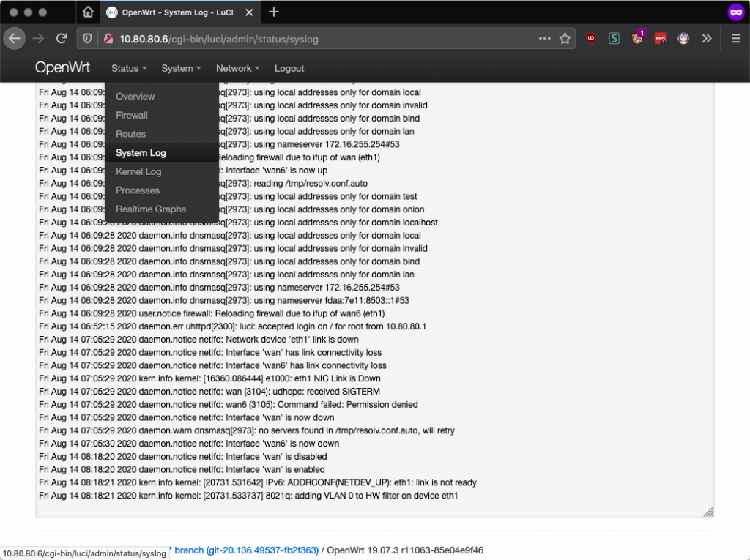
Task: Reload the page with the refresh icon
Action: 62,39
